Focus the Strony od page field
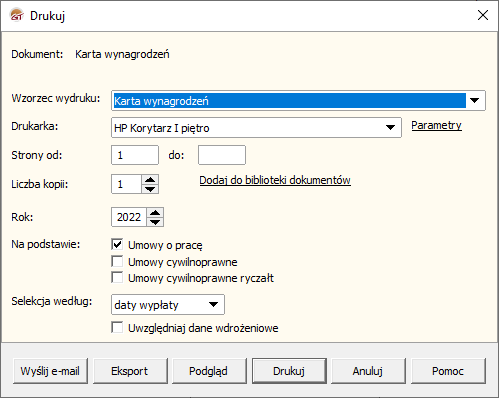The width and height of the screenshot is (499, 398). [135, 155]
